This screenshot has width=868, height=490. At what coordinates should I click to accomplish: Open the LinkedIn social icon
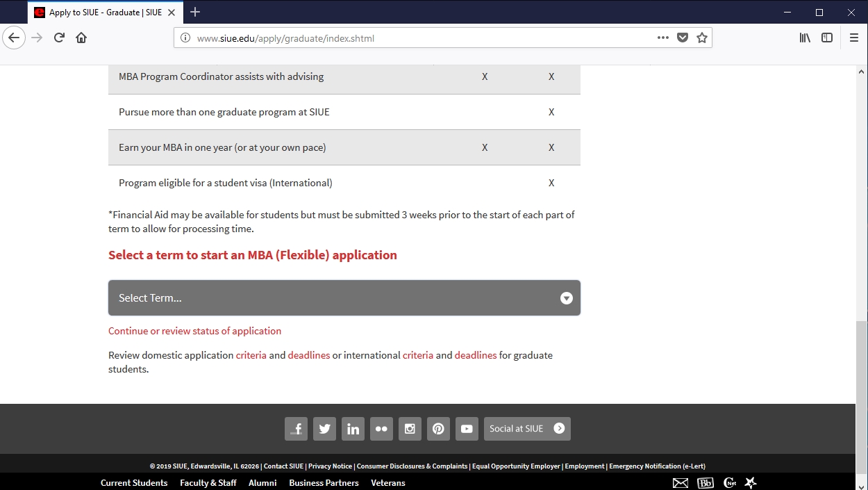(x=353, y=429)
